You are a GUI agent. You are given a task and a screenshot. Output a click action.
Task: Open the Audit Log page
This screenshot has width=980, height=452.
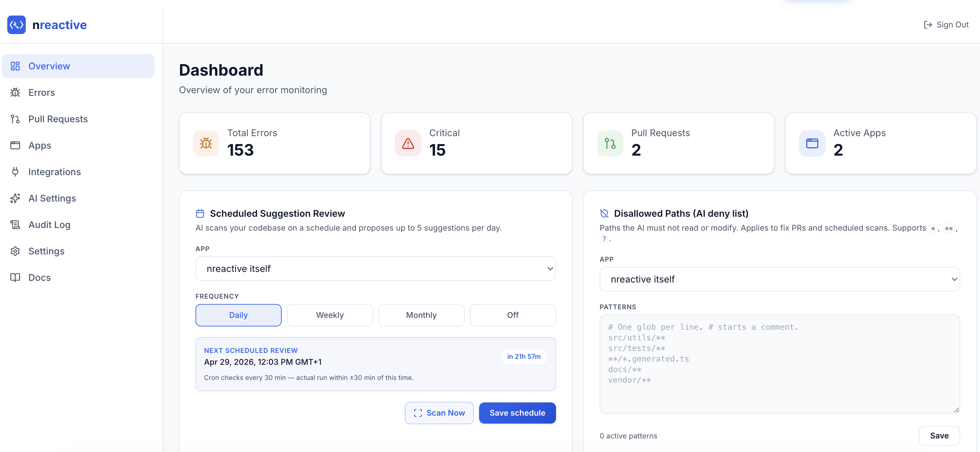pos(78,225)
